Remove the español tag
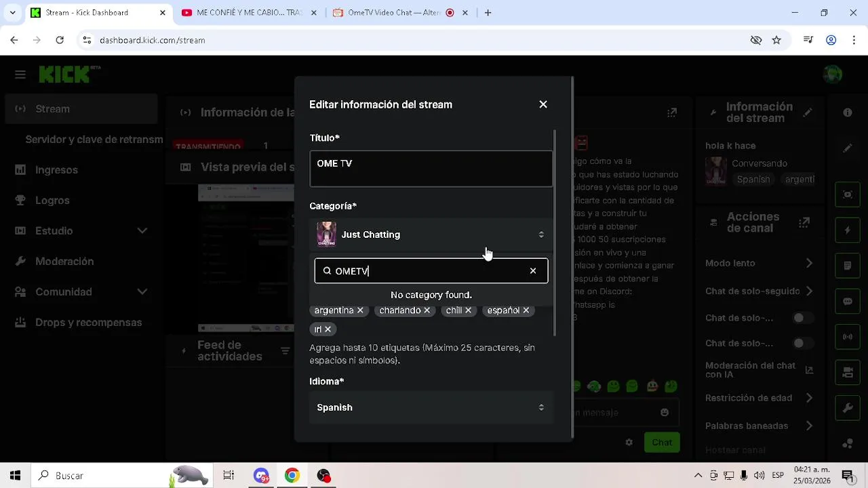This screenshot has width=868, height=488. (x=526, y=310)
